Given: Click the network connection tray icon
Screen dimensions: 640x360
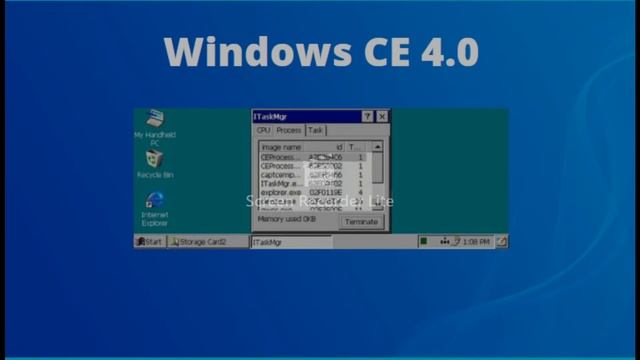Looking at the screenshot, I should point(444,242).
